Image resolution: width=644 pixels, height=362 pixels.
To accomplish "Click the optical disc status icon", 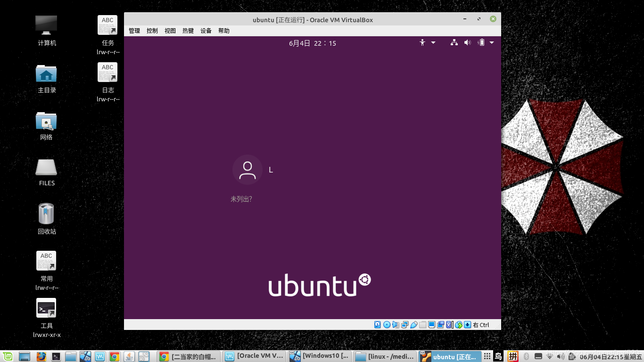I will (387, 325).
